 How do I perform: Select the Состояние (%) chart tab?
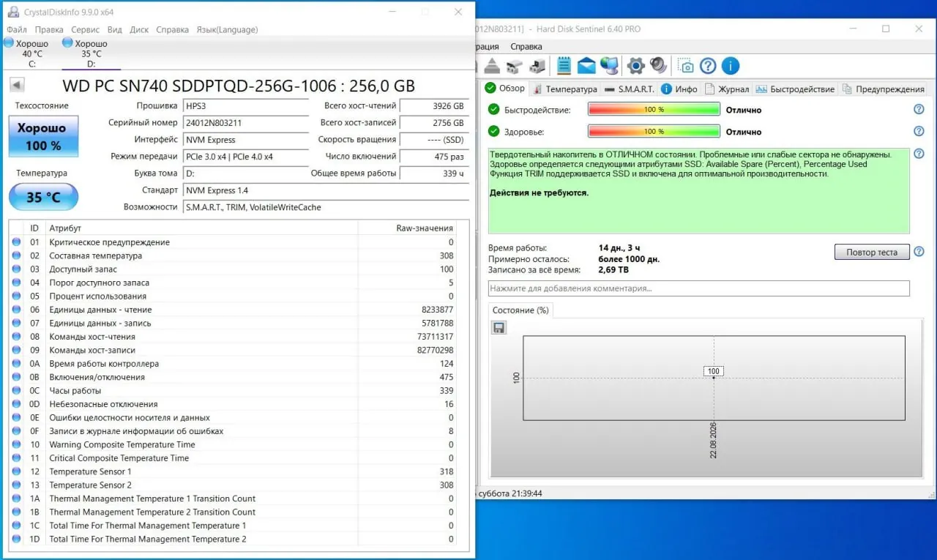[x=520, y=310]
